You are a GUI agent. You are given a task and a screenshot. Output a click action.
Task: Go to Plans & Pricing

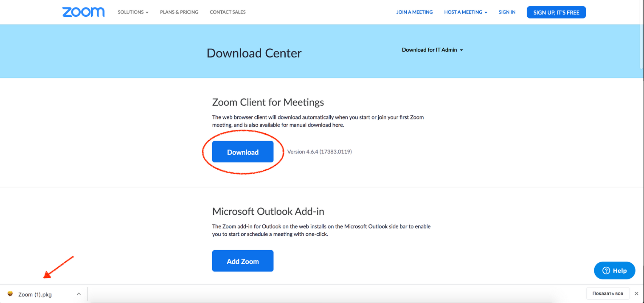point(179,12)
